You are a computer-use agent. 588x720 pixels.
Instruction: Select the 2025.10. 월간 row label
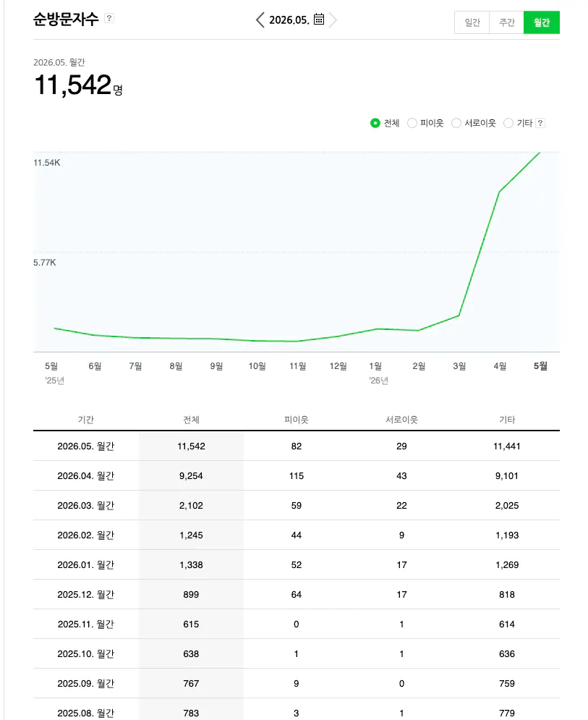coord(86,654)
